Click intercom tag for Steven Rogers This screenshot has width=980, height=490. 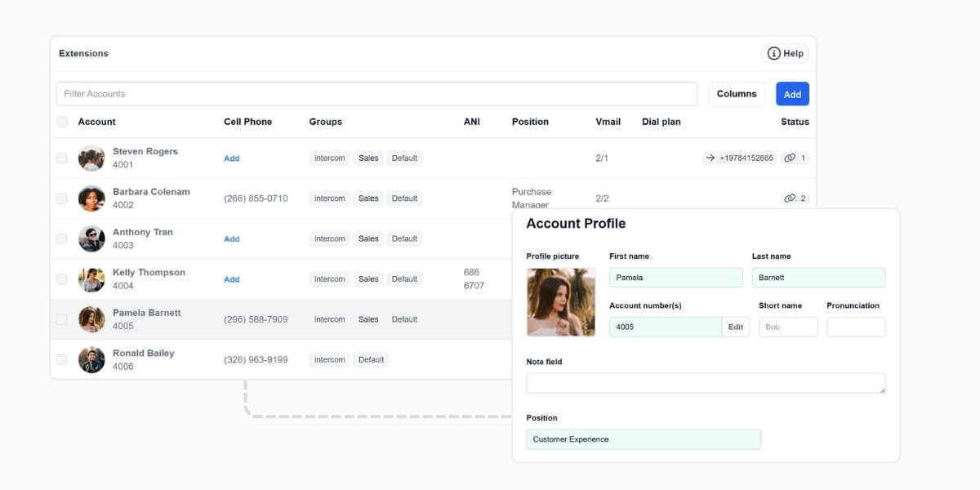click(330, 158)
